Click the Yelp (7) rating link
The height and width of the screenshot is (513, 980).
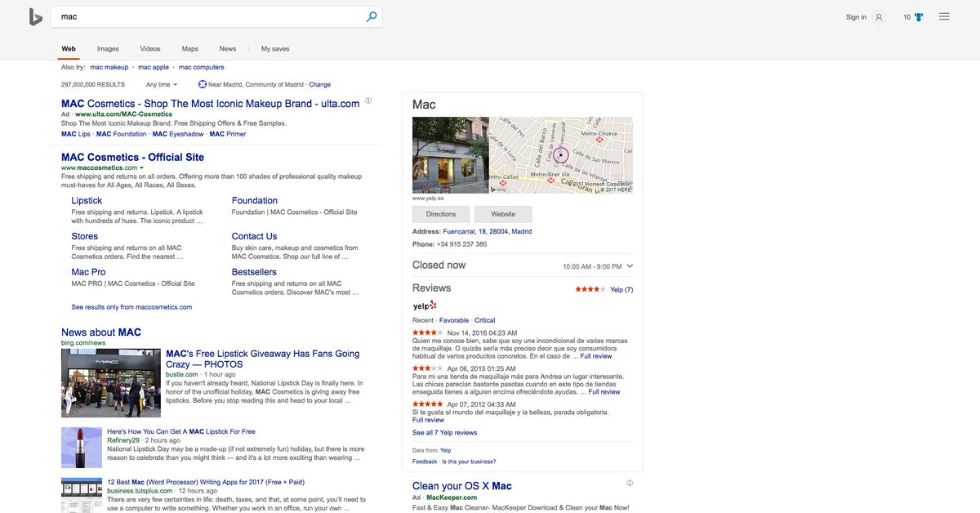[x=621, y=290]
